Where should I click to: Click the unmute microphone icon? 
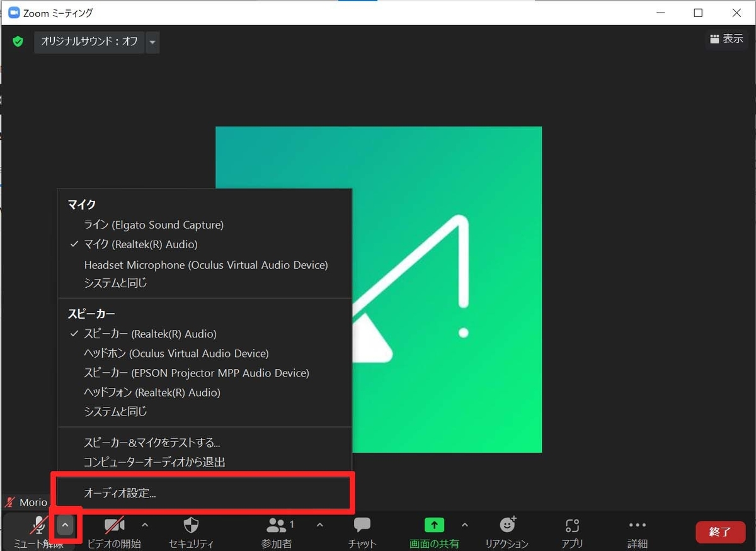[38, 525]
